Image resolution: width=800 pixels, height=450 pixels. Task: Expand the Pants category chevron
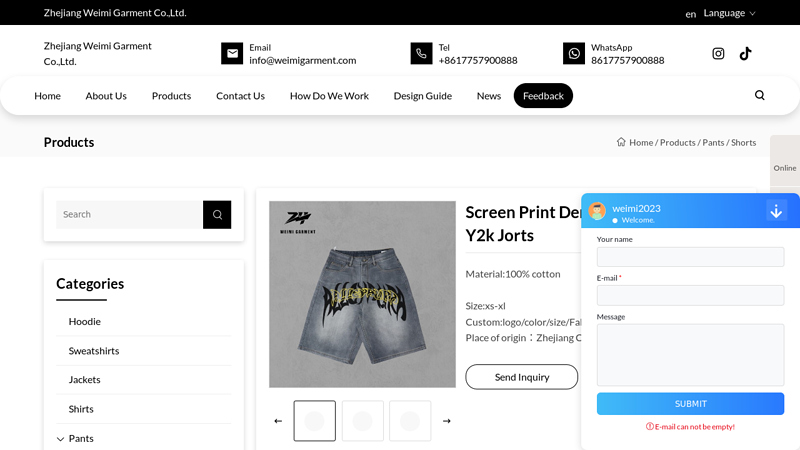(60, 439)
